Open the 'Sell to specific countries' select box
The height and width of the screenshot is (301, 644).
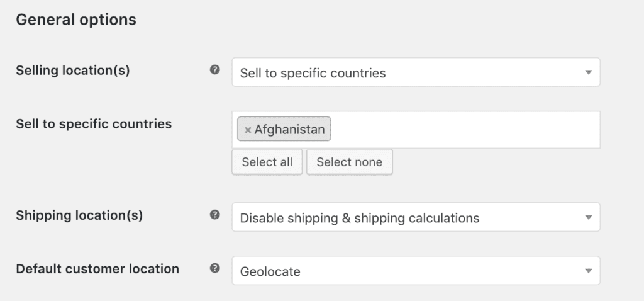(416, 72)
